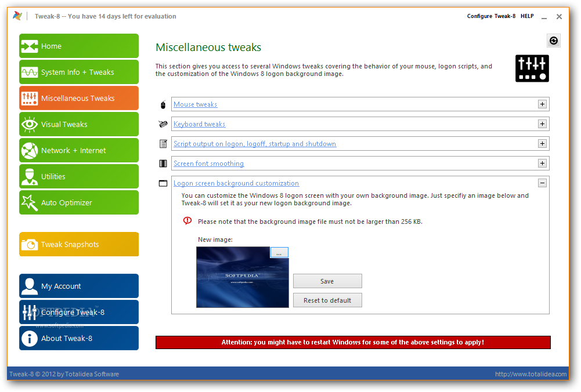581x392 pixels.
Task: Click the large black mixer icon
Action: pyautogui.click(x=532, y=68)
